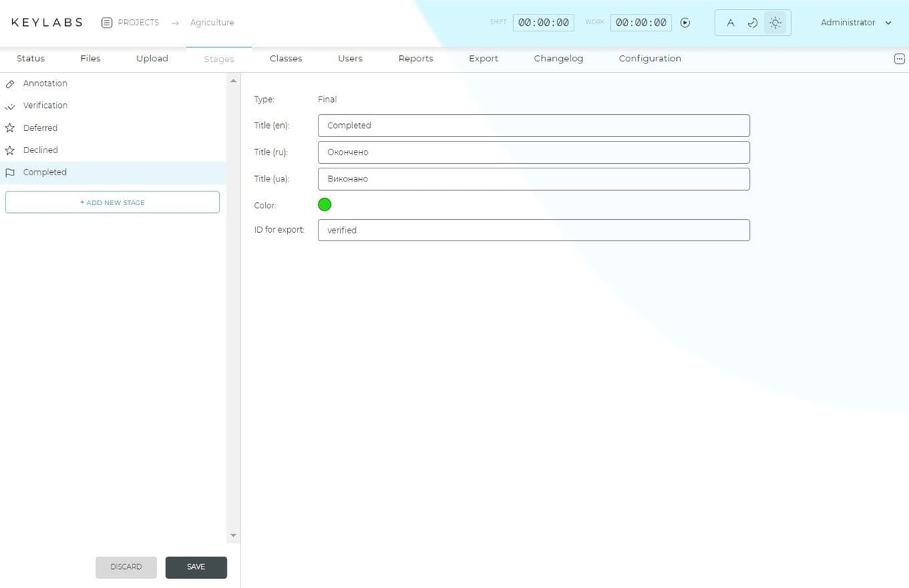Click the Shift timer display
Screen dimensions: 909x588
tap(543, 23)
